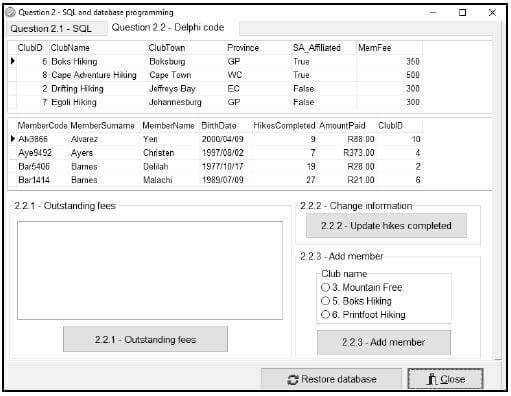Click the ClubName column header

(98, 48)
